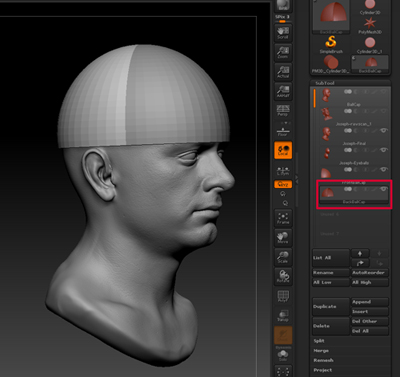Select the highlighted BackBallCap row in SubTool list
400x377 pixels.
coord(354,195)
